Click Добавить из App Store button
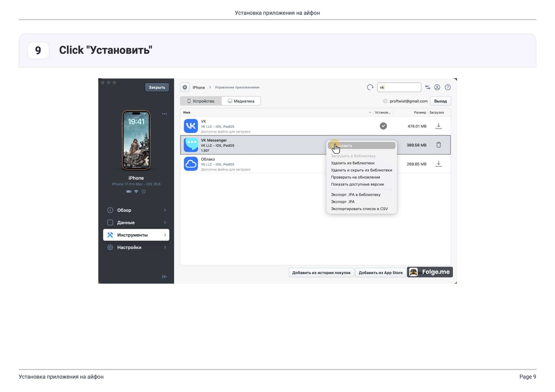Viewport: 555px width, 392px height. click(x=380, y=273)
